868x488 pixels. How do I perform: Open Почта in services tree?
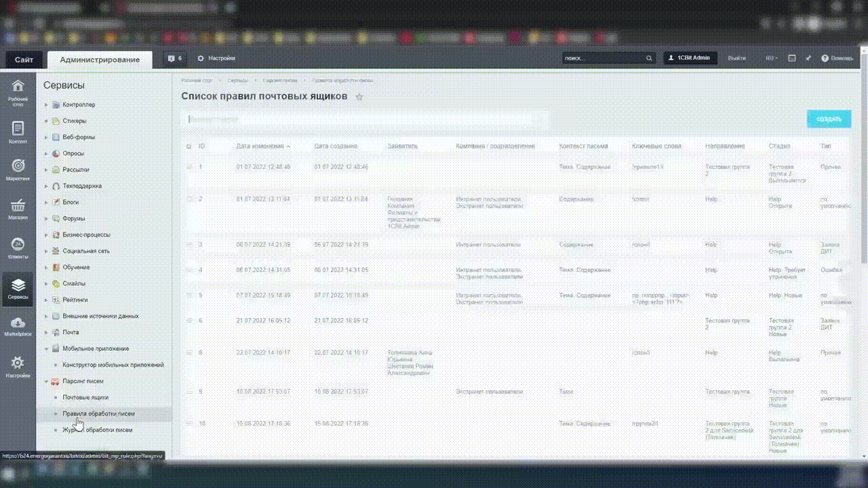pyautogui.click(x=71, y=333)
